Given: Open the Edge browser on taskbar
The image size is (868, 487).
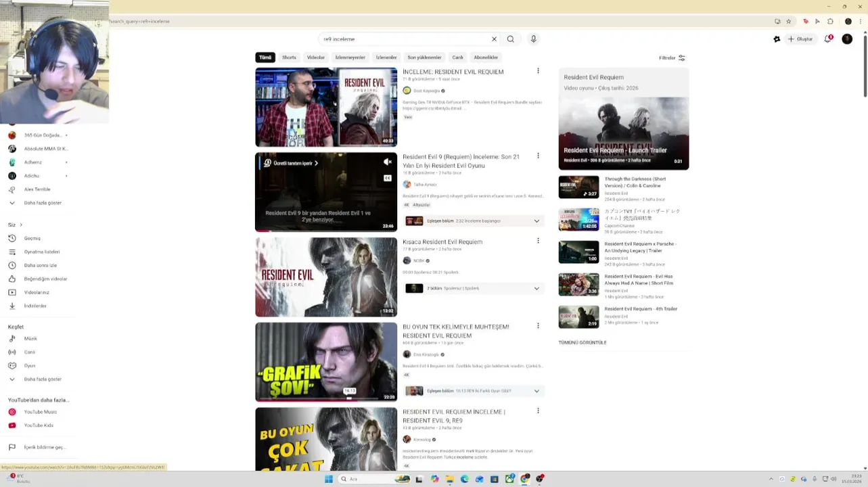Looking at the screenshot, I should pyautogui.click(x=464, y=479).
